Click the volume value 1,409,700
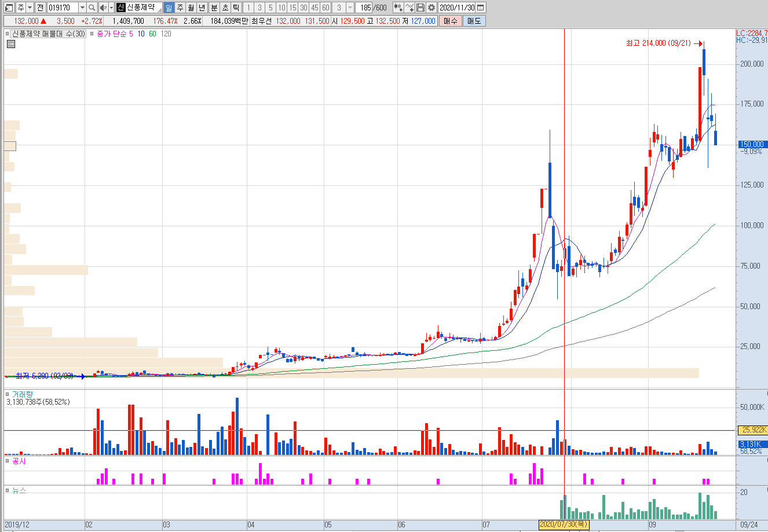 click(128, 21)
